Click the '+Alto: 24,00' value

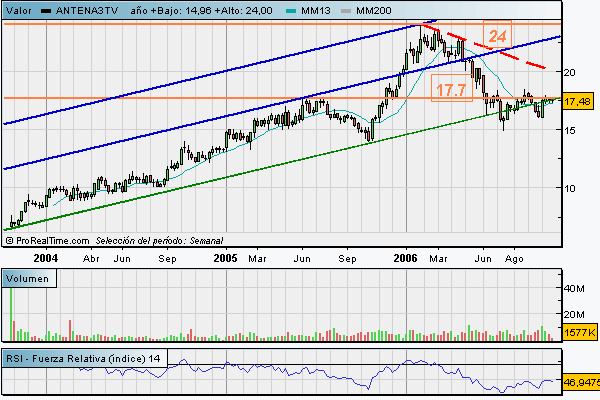(243, 11)
